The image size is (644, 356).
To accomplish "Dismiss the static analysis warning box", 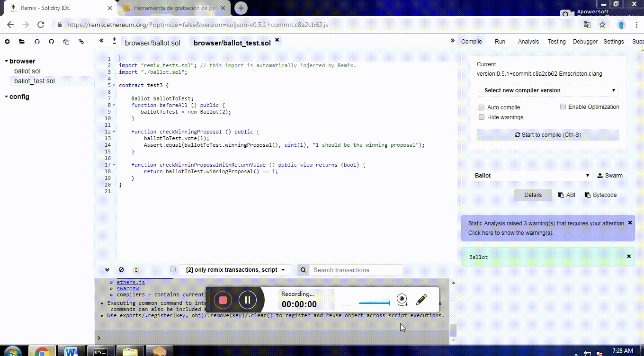I will click(x=630, y=222).
